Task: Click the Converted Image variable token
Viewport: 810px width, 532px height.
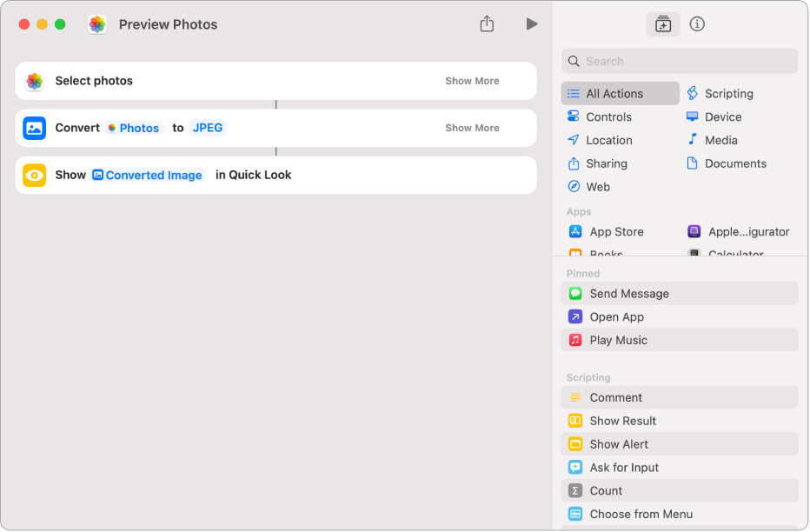Action: (x=148, y=175)
